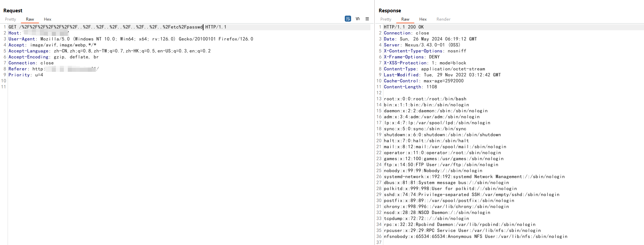Click the User-Agent header line
This screenshot has width=644, height=245.
pos(131,39)
